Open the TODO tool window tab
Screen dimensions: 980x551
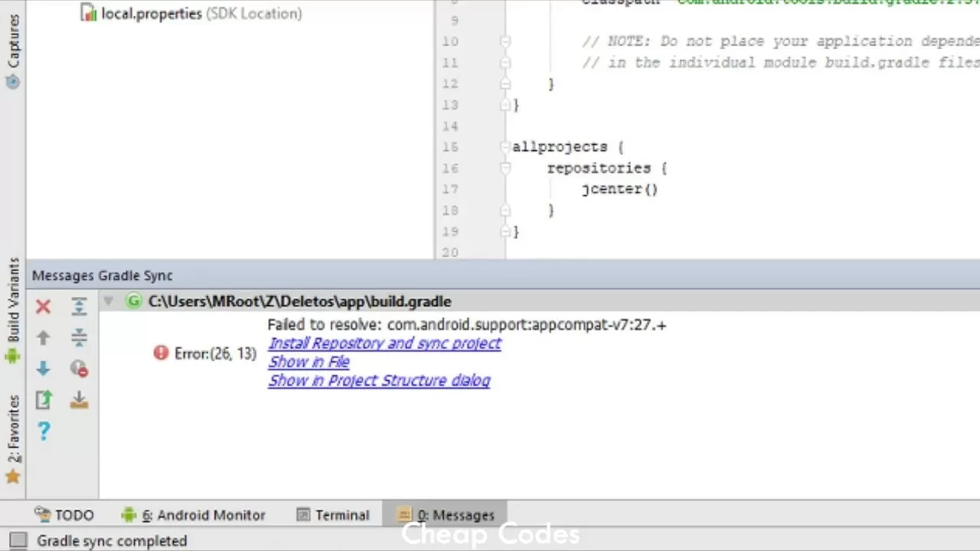coord(64,515)
